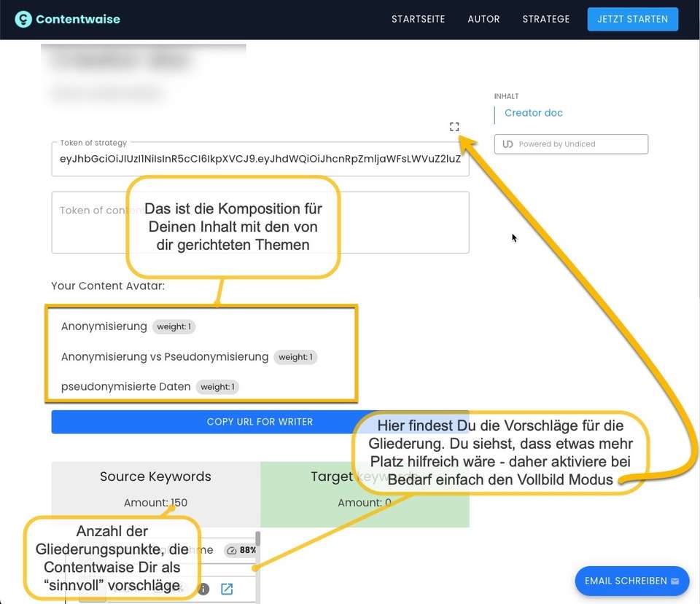Click the Contentwaise logo icon
The image size is (700, 604).
[23, 20]
